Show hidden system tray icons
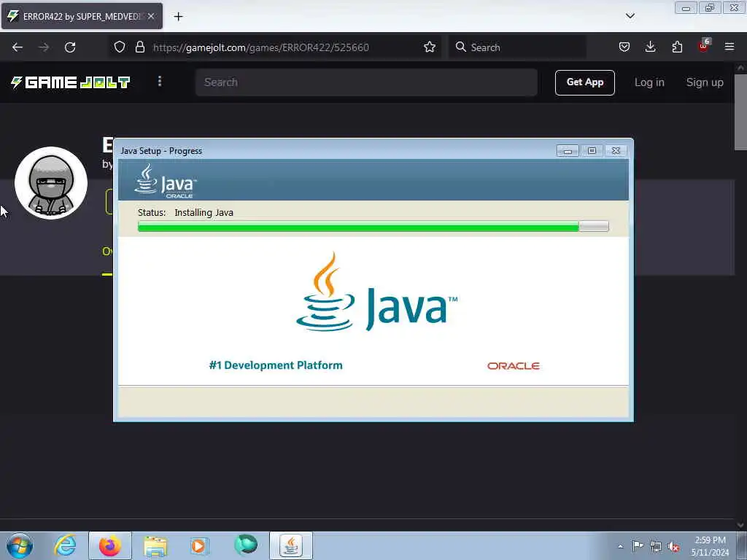 tap(620, 547)
